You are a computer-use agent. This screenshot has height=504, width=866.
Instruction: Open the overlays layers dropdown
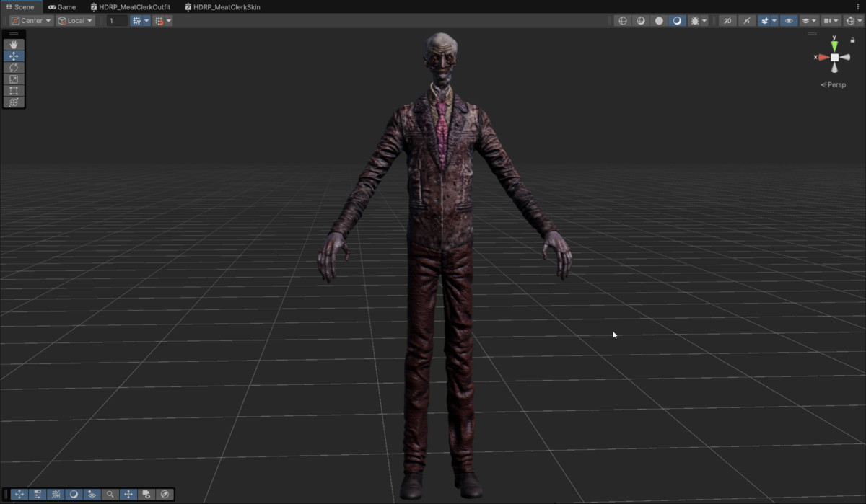[809, 21]
